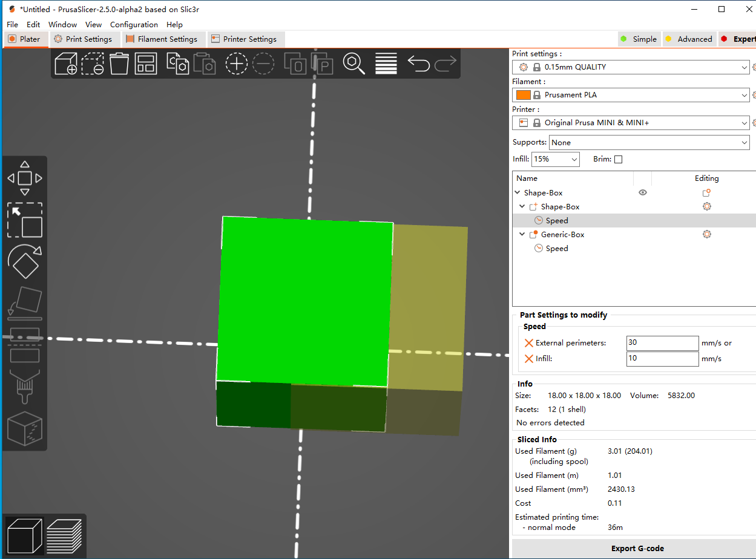The width and height of the screenshot is (756, 559).
Task: Collapse the Shape-Box part subtree
Action: coord(522,207)
